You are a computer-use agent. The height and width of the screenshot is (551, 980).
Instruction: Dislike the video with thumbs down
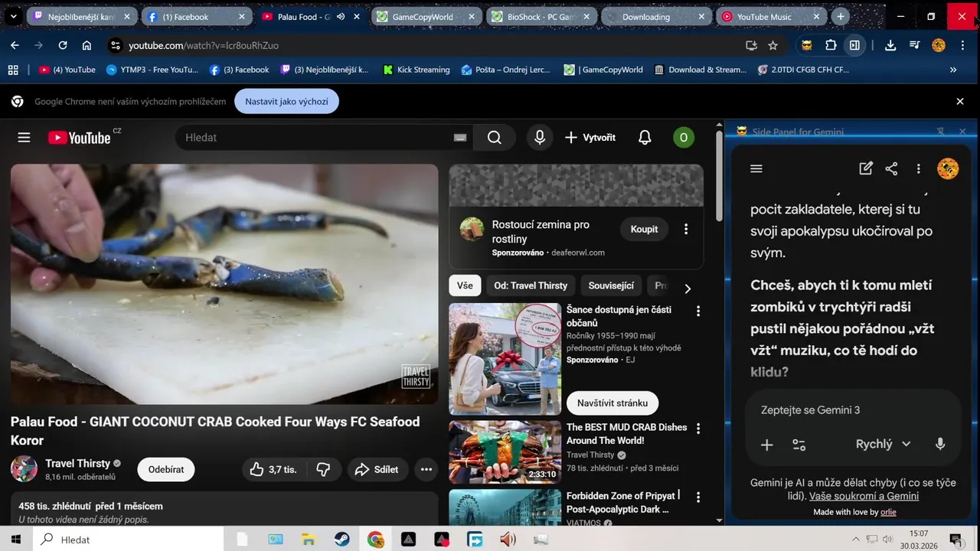323,469
